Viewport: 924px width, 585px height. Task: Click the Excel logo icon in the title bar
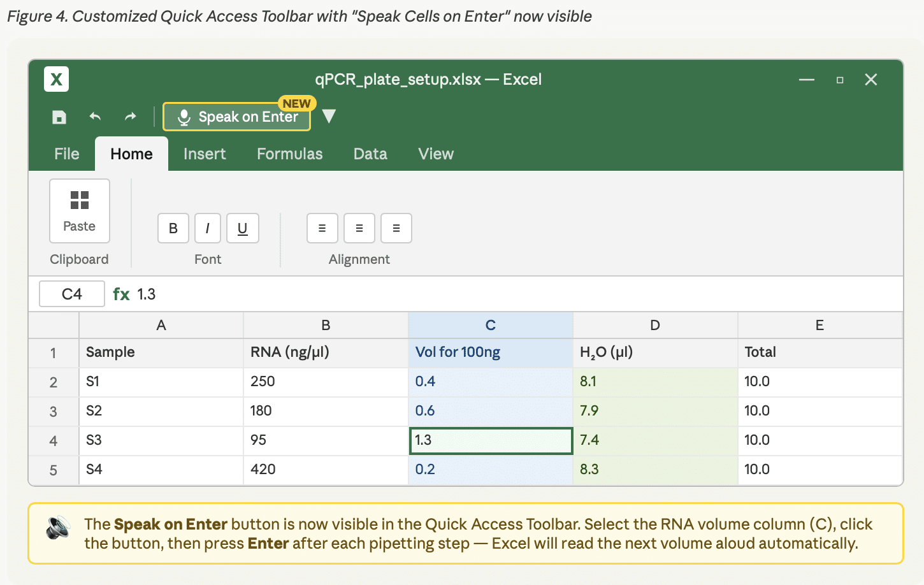point(56,79)
